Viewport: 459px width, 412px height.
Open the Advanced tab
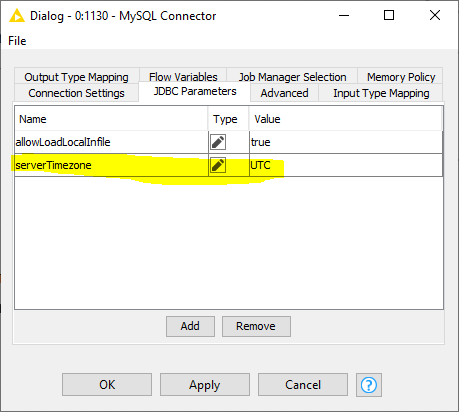coord(284,93)
